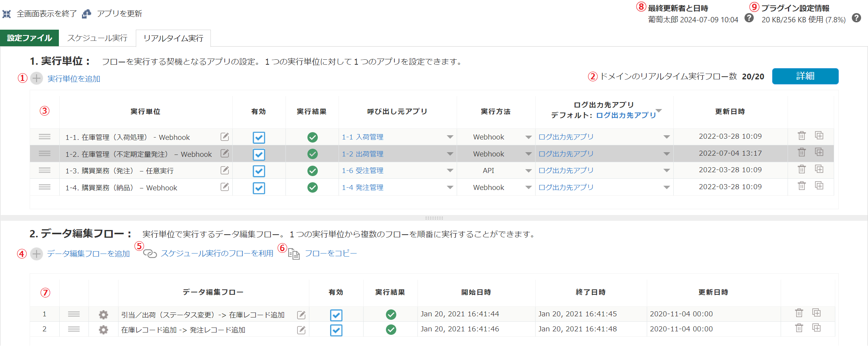Toggle enabled checkbox for 引当／出荷 flow
The image size is (868, 346).
point(336,315)
